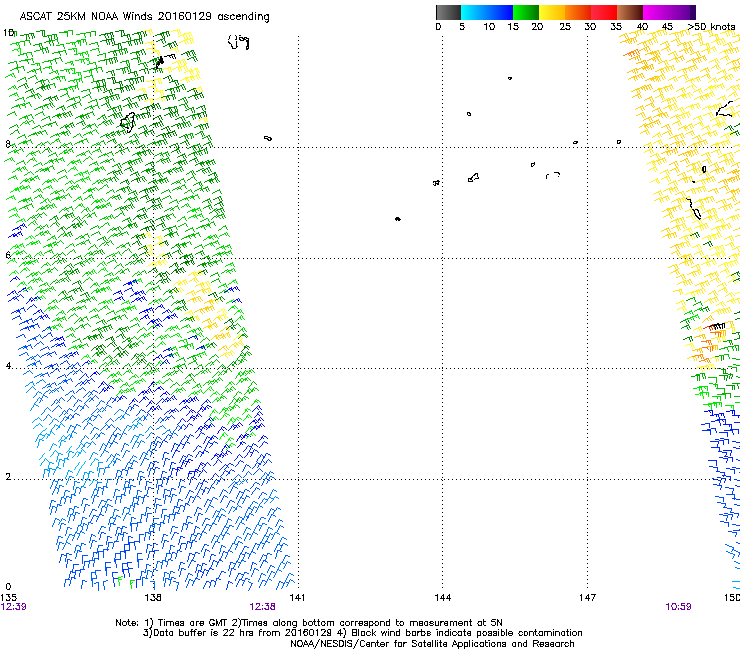Click the yellow 20-25 knots color band

552,12
